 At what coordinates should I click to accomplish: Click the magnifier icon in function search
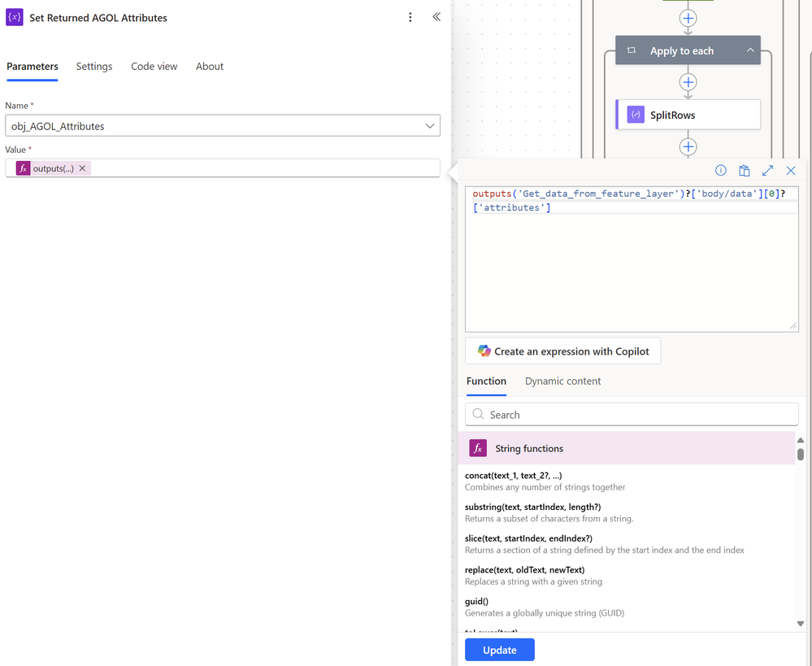click(x=478, y=414)
